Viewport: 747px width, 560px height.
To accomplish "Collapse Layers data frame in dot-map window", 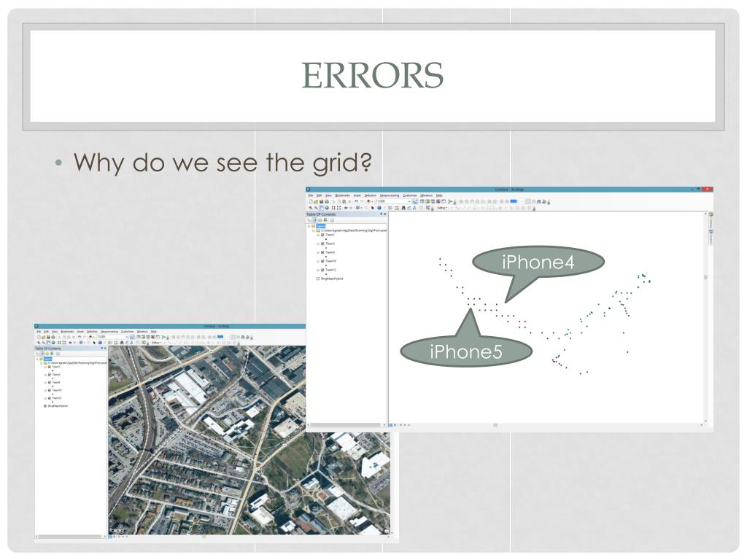I will pyautogui.click(x=309, y=226).
